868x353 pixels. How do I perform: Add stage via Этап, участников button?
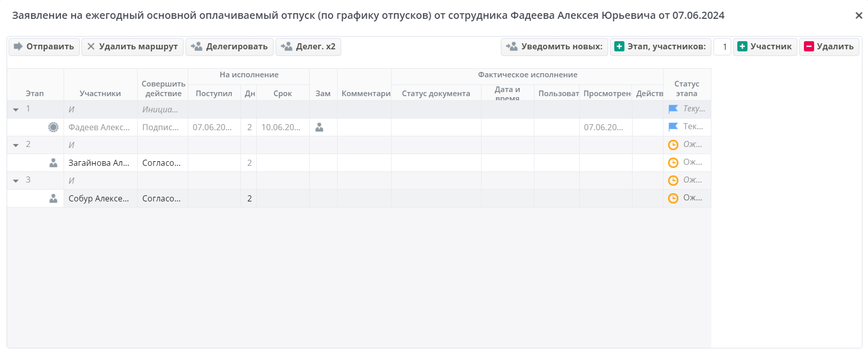point(661,47)
